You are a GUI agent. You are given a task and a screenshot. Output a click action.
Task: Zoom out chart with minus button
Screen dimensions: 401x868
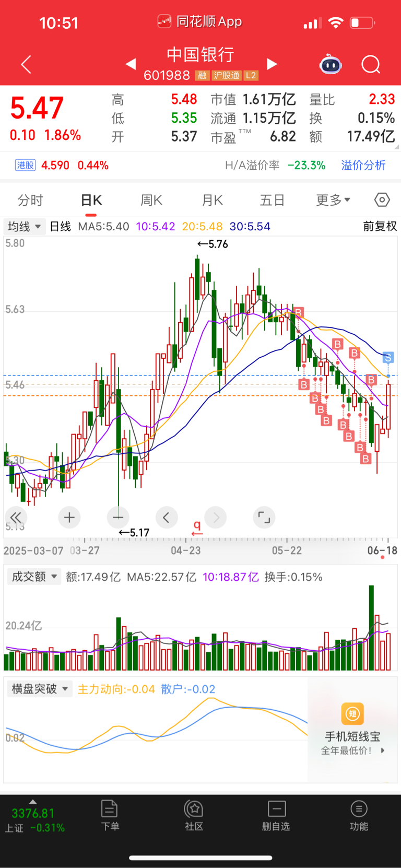[x=118, y=518]
